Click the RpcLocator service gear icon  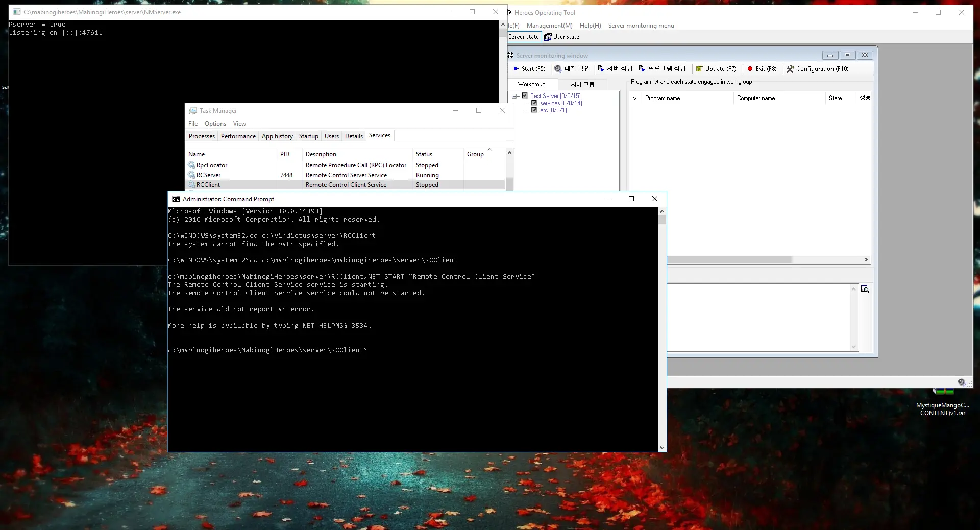191,165
